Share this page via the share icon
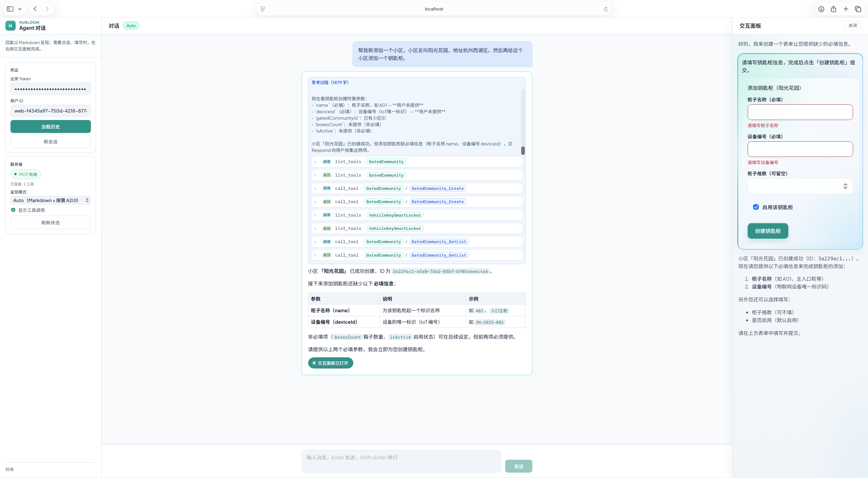The width and height of the screenshot is (868, 478). (833, 9)
